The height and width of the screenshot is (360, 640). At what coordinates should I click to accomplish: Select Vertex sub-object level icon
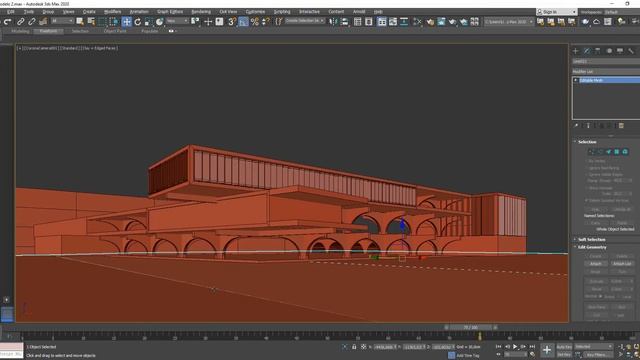(x=591, y=152)
